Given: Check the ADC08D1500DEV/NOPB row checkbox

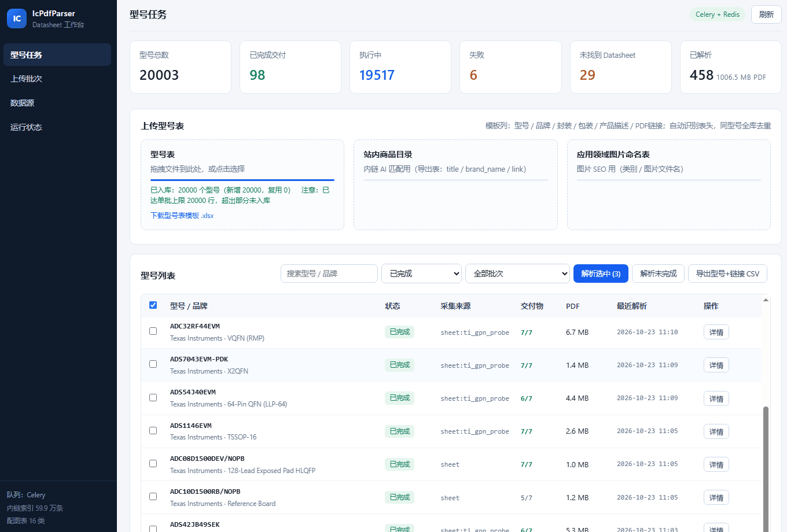Looking at the screenshot, I should pyautogui.click(x=153, y=463).
